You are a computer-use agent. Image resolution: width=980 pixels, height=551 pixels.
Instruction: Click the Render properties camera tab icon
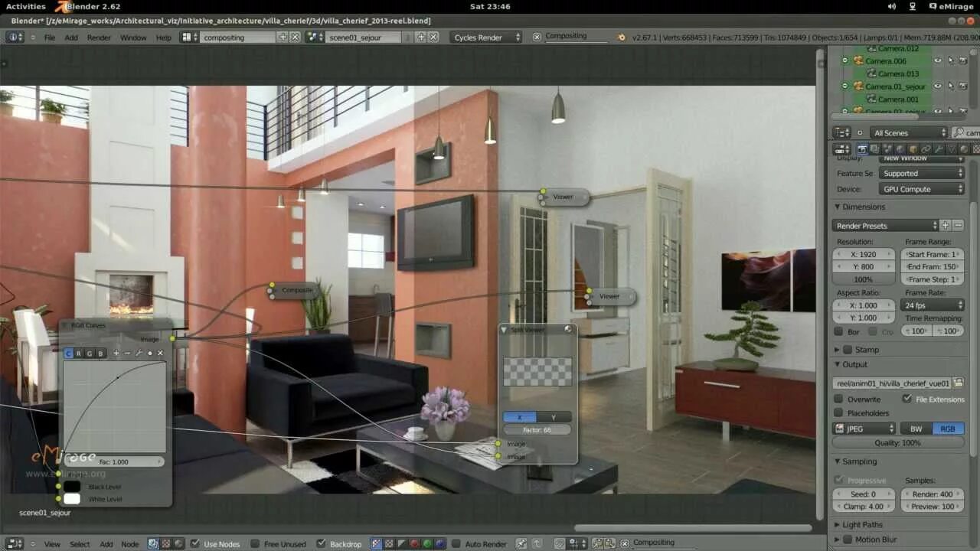[x=863, y=149]
